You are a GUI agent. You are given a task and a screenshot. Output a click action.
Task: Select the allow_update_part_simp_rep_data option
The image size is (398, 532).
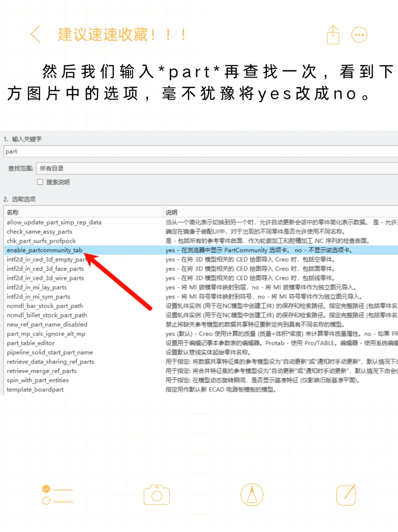tap(55, 222)
